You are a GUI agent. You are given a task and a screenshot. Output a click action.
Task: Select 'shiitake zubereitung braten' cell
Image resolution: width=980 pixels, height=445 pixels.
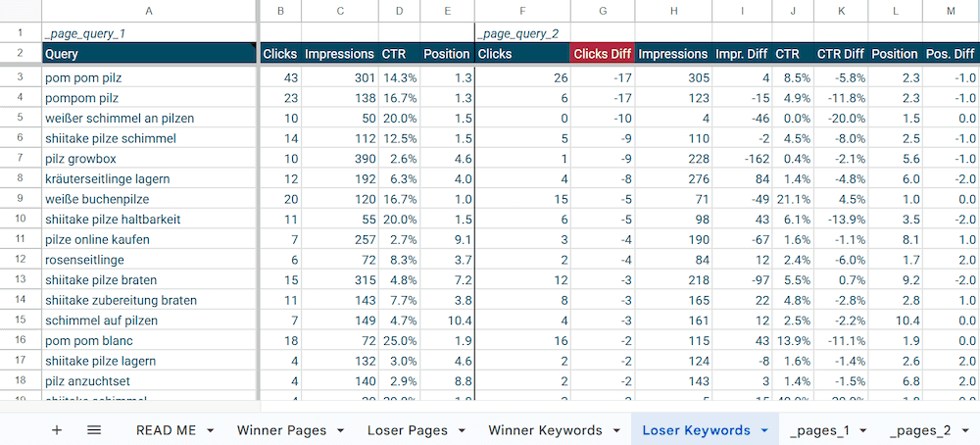149,300
